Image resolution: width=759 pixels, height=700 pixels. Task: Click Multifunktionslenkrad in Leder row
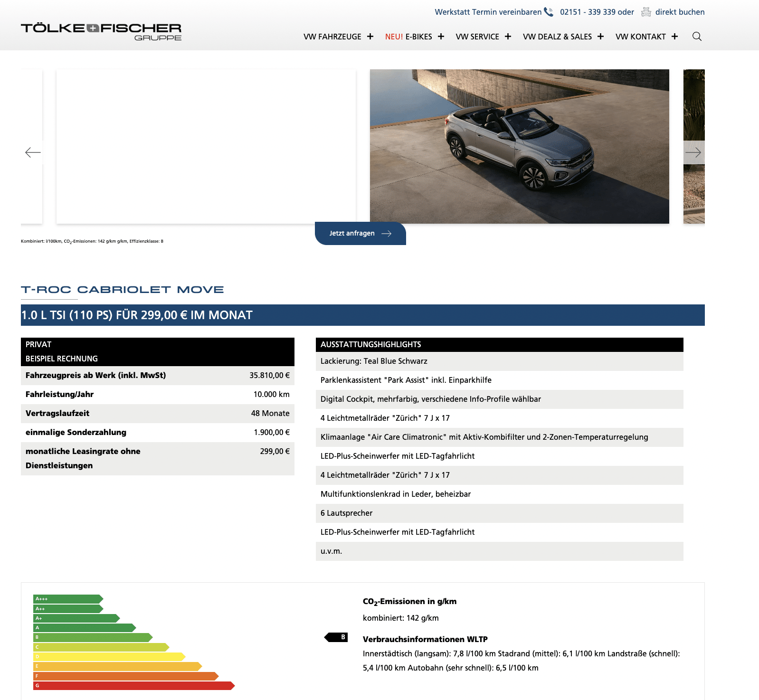tap(500, 494)
